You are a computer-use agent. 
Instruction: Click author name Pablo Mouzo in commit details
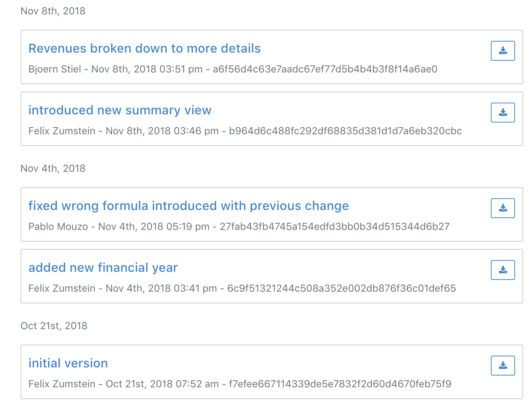click(58, 227)
